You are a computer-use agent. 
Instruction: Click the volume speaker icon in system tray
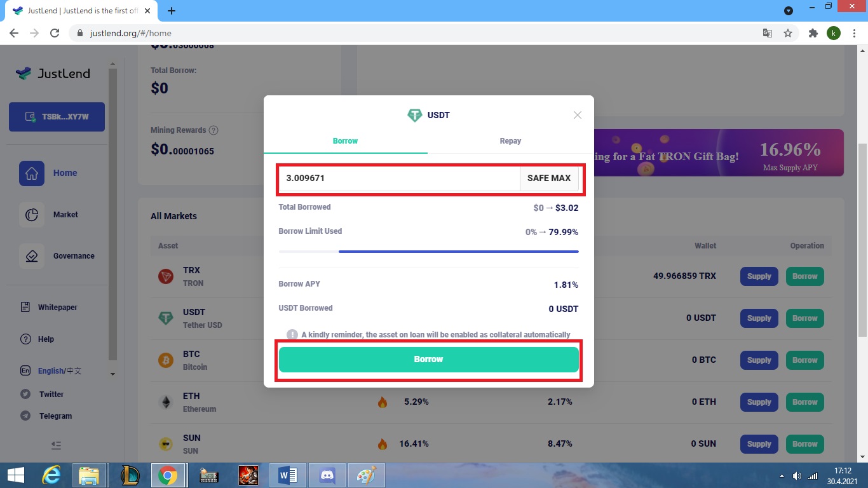pos(797,476)
